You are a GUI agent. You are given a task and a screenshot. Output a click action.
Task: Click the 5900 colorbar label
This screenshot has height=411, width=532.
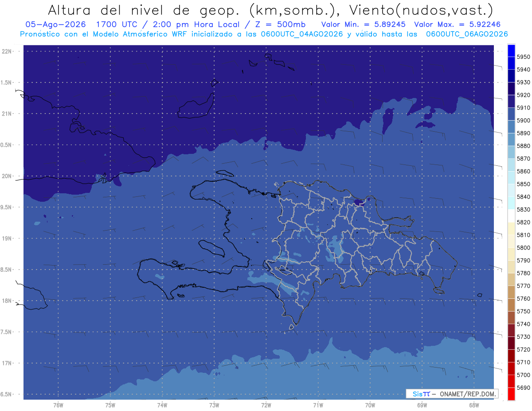(x=524, y=121)
